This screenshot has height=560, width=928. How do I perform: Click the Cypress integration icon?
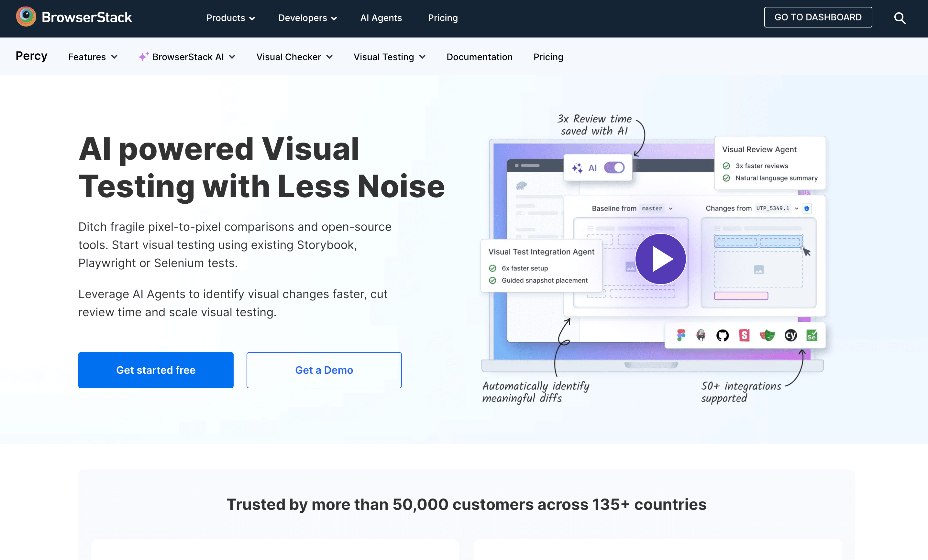tap(790, 335)
